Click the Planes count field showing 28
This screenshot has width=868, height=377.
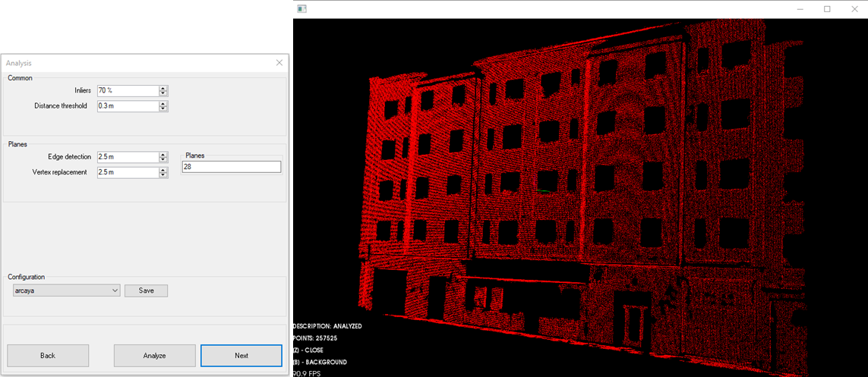[231, 167]
